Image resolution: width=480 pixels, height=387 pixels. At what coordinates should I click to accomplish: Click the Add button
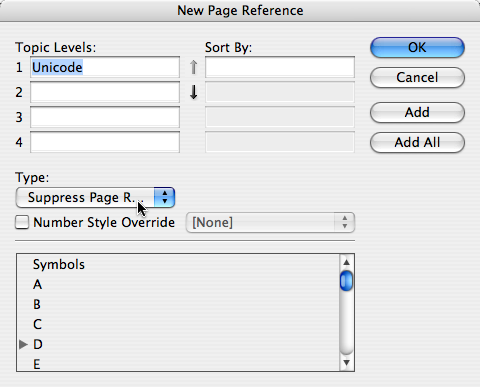tap(417, 112)
